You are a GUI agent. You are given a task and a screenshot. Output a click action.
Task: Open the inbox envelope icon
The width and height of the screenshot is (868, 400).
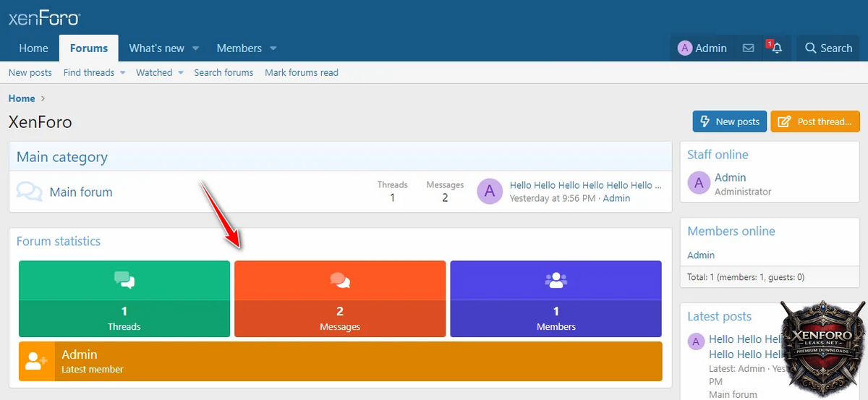(x=749, y=48)
